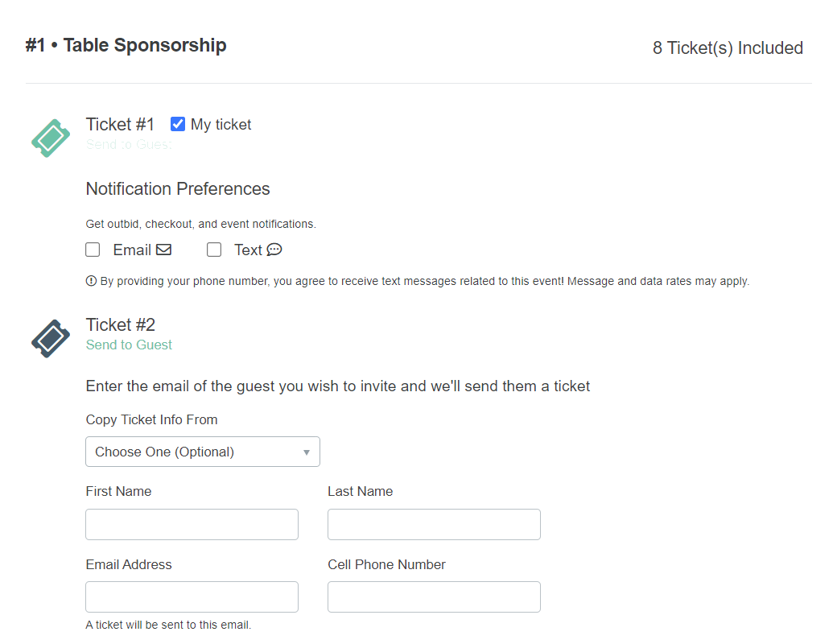This screenshot has width=837, height=644.
Task: Click the My ticket label text
Action: pyautogui.click(x=221, y=125)
